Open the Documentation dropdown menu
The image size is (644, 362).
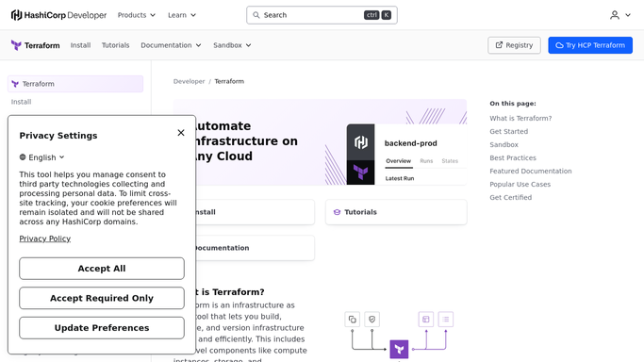coord(171,45)
